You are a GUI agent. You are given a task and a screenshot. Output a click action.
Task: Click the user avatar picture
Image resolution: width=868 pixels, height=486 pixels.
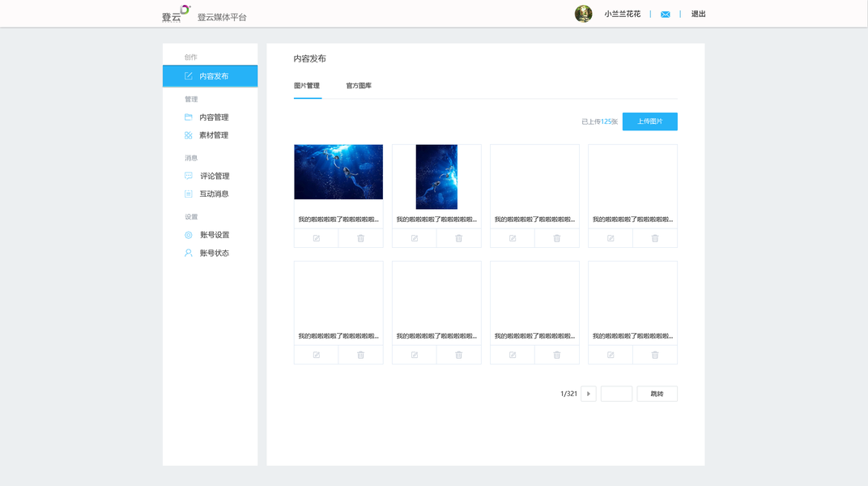[584, 14]
